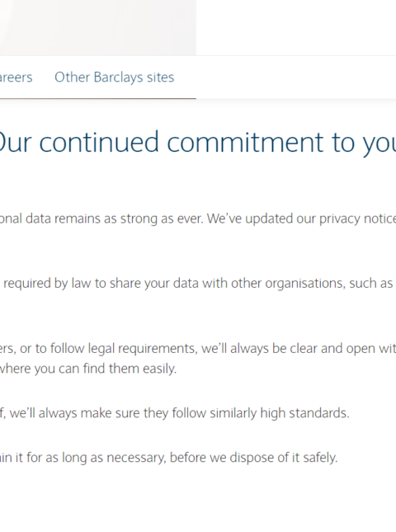
Task: Go to the Careers navigation link
Action: pyautogui.click(x=16, y=78)
